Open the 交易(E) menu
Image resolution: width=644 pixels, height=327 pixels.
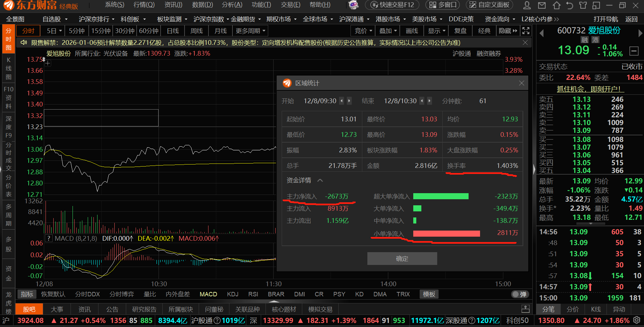(290, 5)
